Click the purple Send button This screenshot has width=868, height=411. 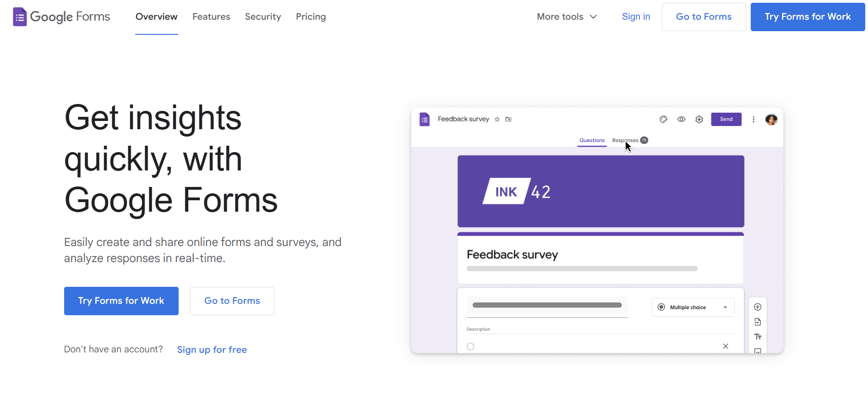(726, 119)
